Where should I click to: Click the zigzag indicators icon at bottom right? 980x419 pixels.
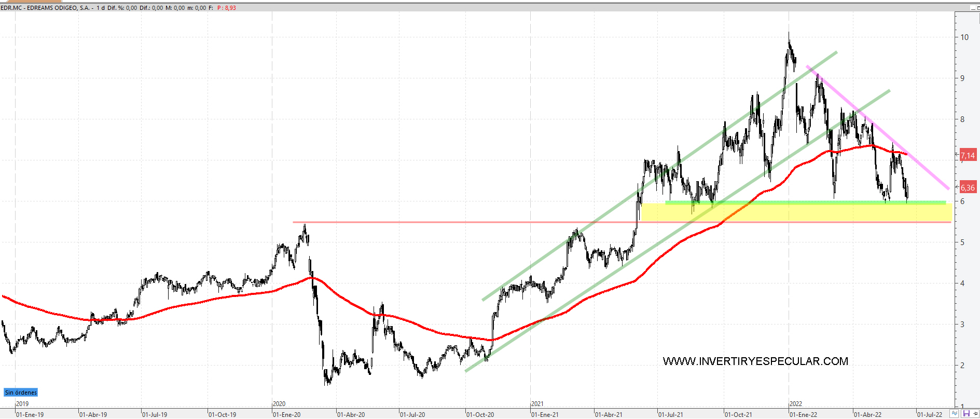(x=955, y=414)
